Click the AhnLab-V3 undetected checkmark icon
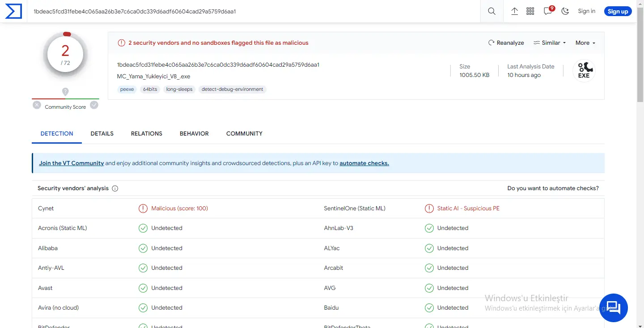 coord(429,228)
